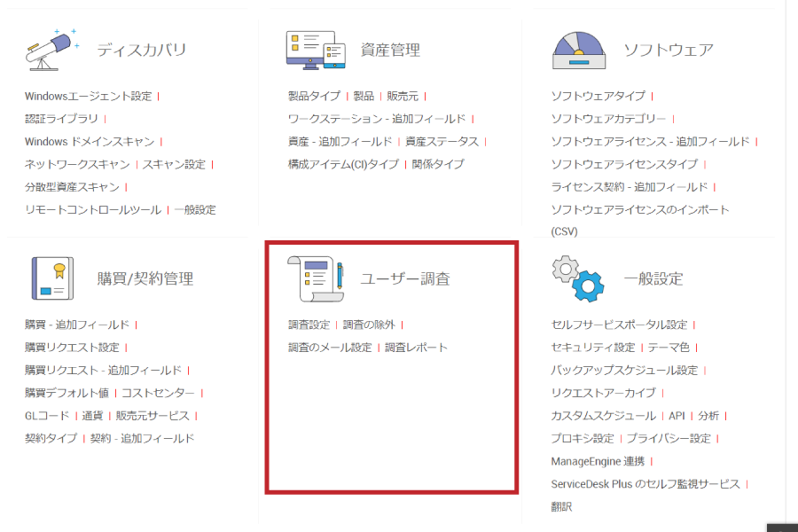Open ライセンス契約 - 追加フィールド
Viewport: 798px width, 532px height.
[x=630, y=187]
